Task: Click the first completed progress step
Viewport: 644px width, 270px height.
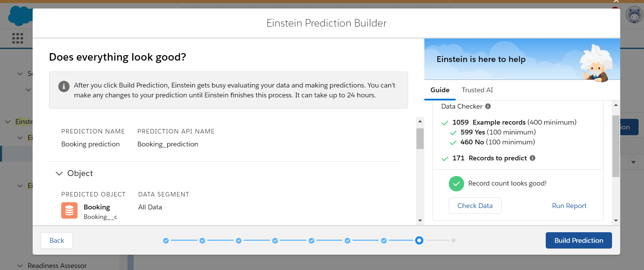Action: point(166,241)
